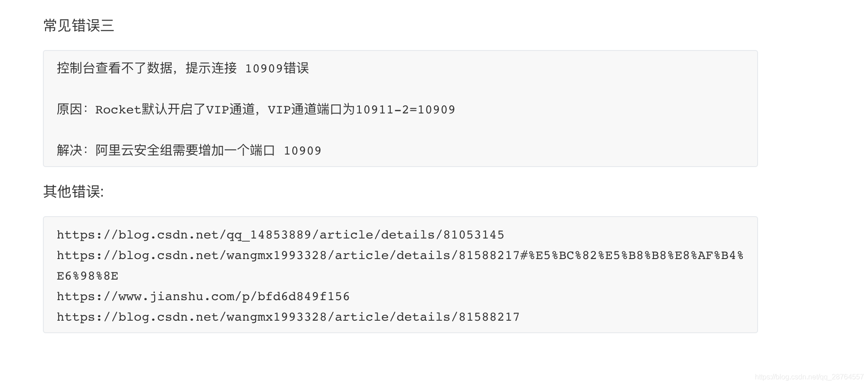Click the wrapped URL fragment E6%98%8E
This screenshot has width=868, height=385.
(x=88, y=276)
